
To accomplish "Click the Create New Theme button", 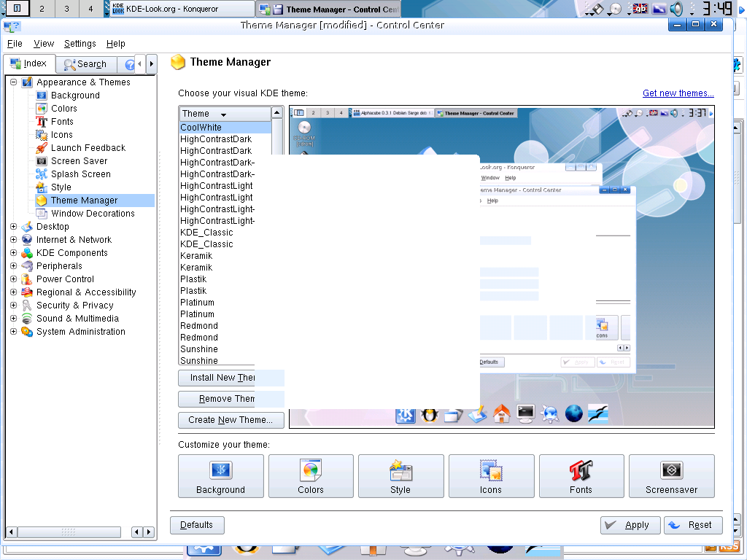I will pos(231,420).
